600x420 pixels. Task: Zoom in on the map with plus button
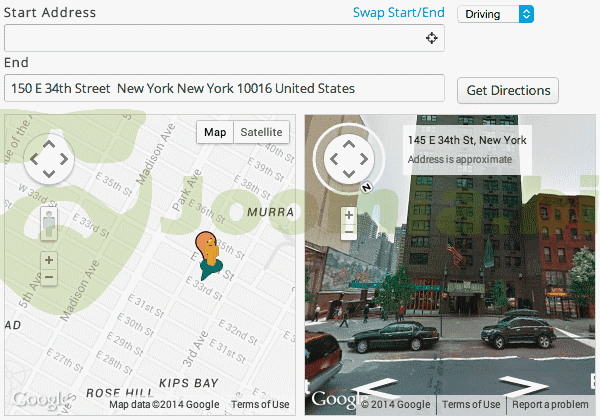[49, 260]
